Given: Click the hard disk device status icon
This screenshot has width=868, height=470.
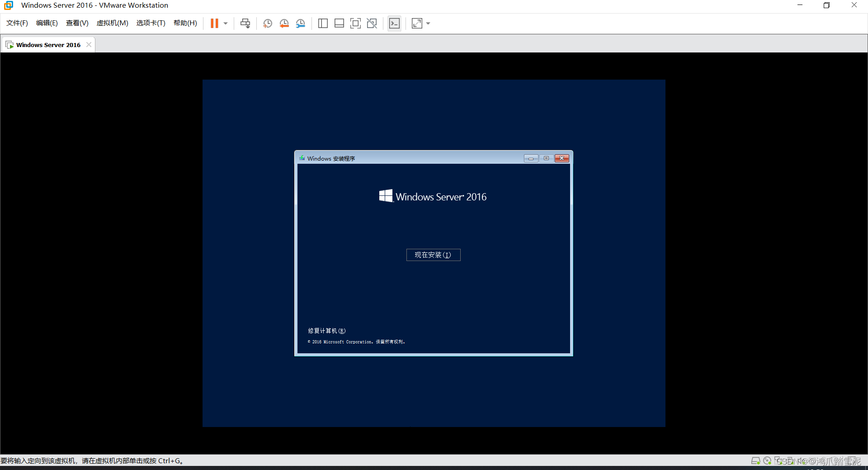Looking at the screenshot, I should [x=755, y=461].
